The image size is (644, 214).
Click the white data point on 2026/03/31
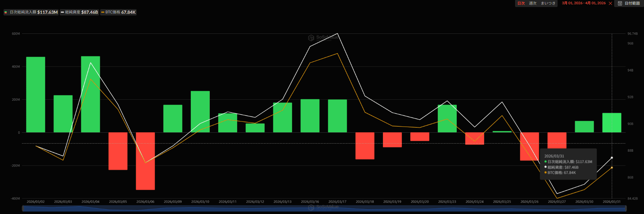(x=612, y=158)
